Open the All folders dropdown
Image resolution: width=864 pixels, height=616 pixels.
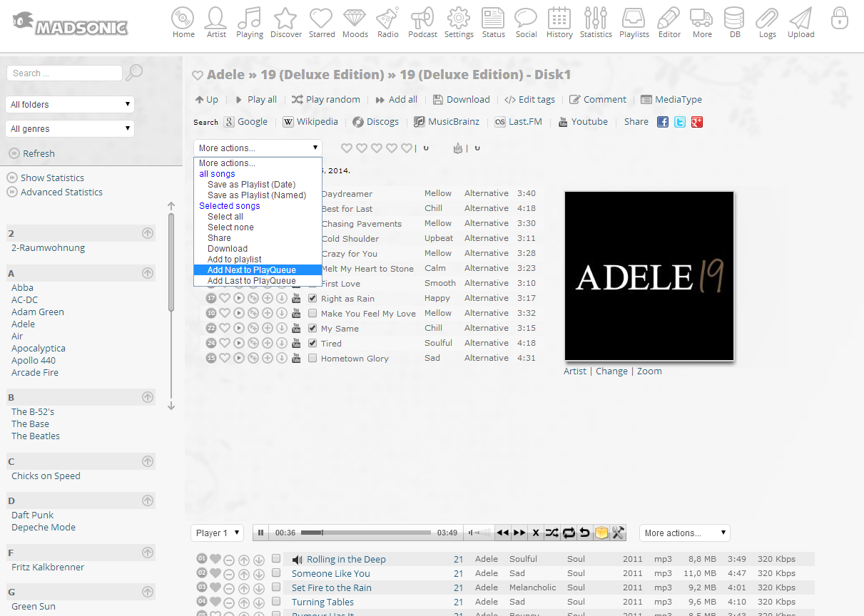[x=70, y=105]
